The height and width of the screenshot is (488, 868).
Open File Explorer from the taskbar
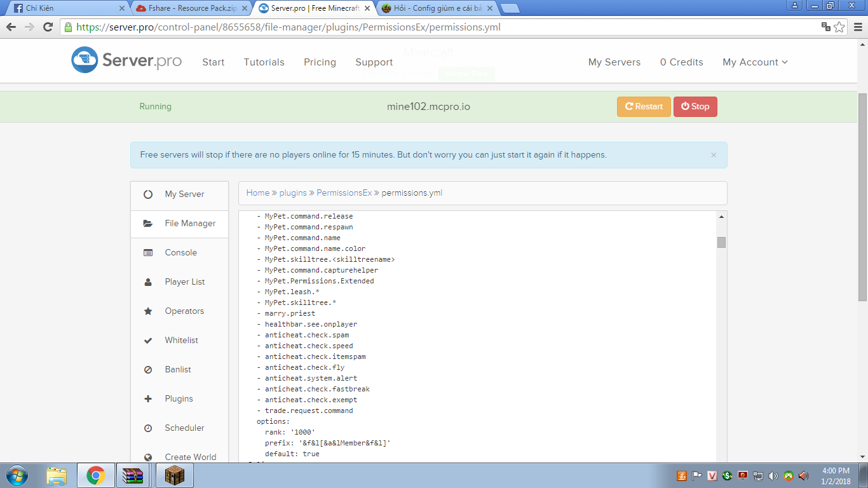coord(57,475)
